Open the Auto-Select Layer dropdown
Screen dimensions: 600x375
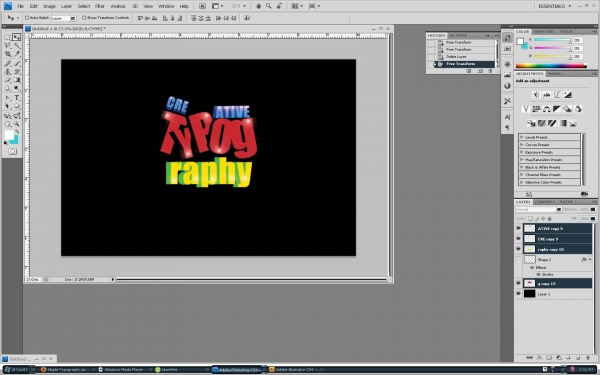point(73,18)
